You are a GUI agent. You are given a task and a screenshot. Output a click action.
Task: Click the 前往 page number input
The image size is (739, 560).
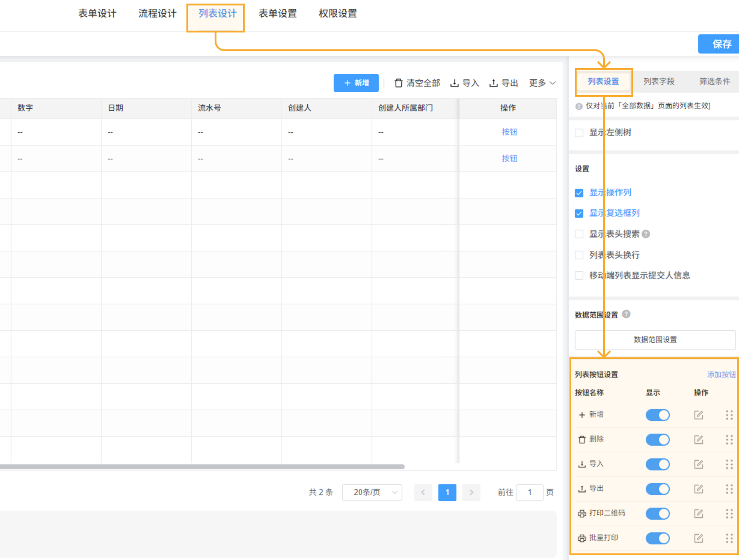click(x=530, y=492)
